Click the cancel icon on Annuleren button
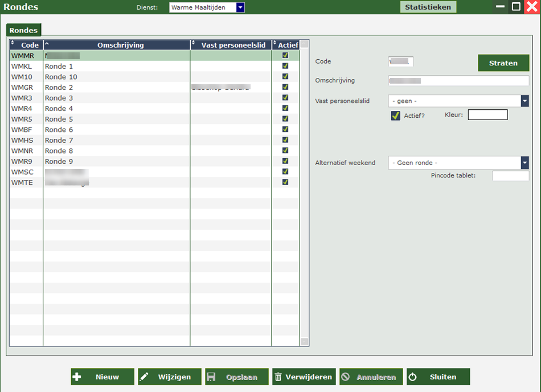Image resolution: width=541 pixels, height=392 pixels. click(x=346, y=377)
